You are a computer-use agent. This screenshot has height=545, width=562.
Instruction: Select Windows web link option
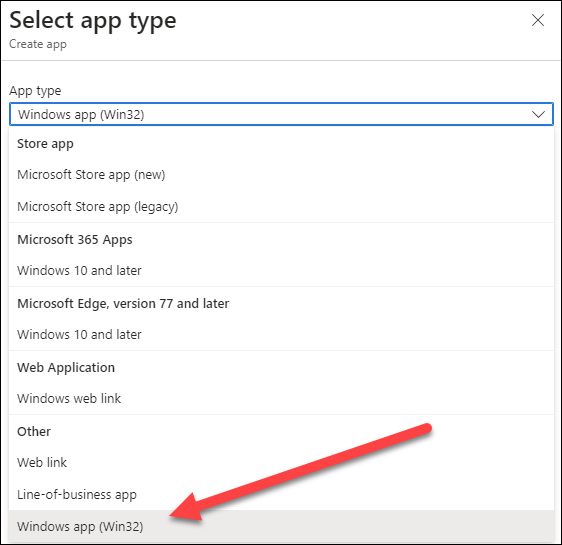pyautogui.click(x=281, y=398)
